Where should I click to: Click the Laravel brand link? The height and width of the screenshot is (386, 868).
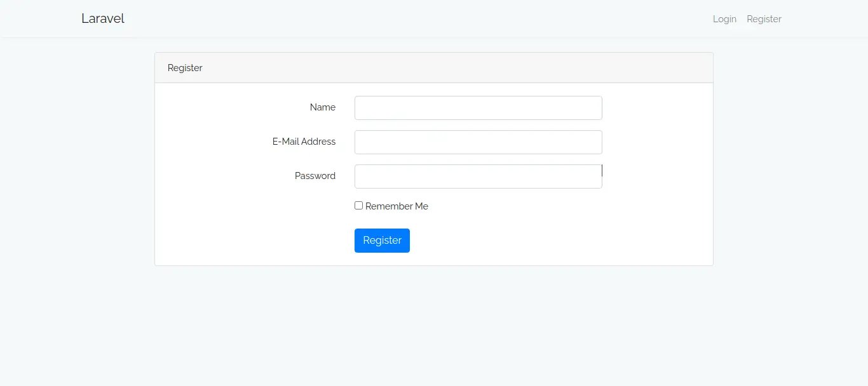103,19
